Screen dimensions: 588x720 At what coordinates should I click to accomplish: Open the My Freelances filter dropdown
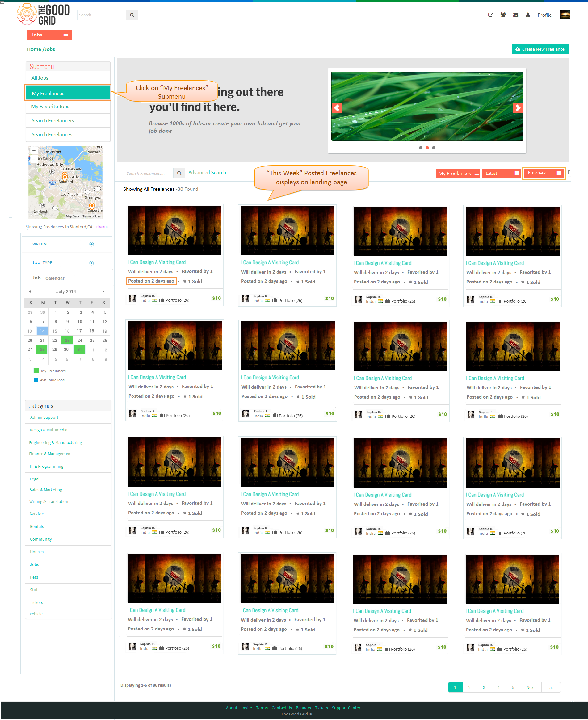(458, 174)
